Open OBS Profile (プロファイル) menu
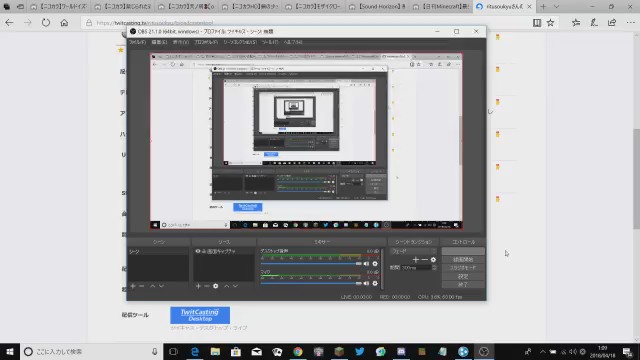The width and height of the screenshot is (640, 360). tap(206, 42)
